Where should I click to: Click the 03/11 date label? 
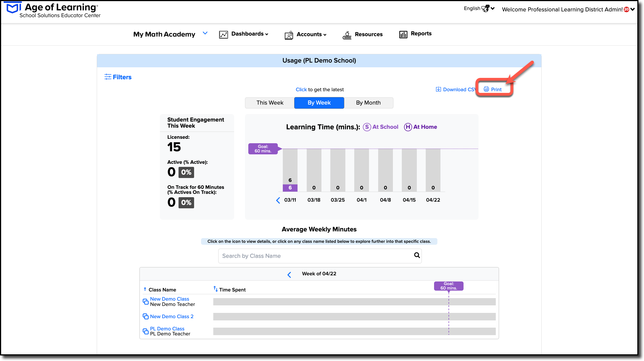click(290, 200)
